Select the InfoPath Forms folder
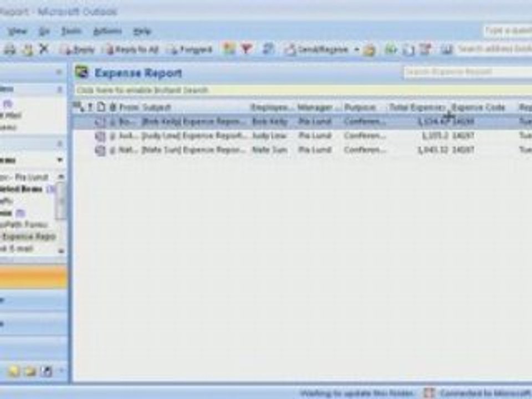This screenshot has width=532, height=399. pyautogui.click(x=24, y=224)
